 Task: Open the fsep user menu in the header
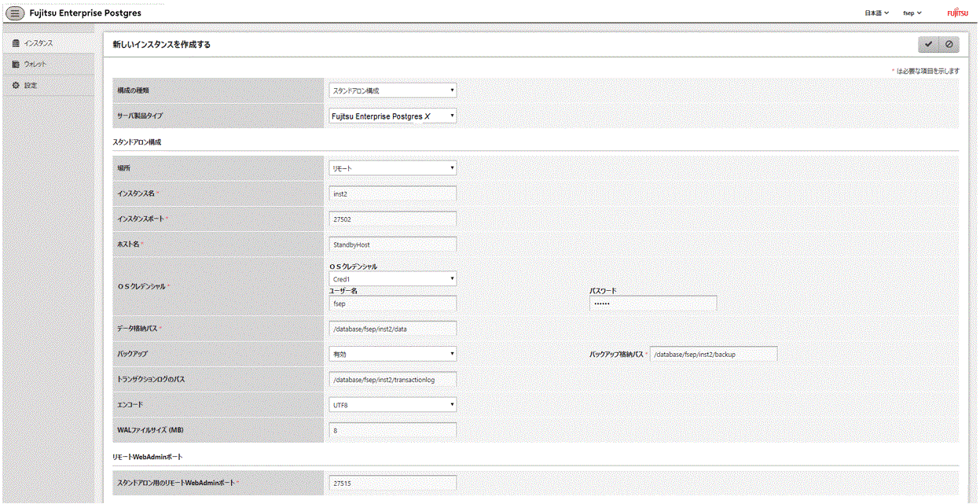coord(912,13)
